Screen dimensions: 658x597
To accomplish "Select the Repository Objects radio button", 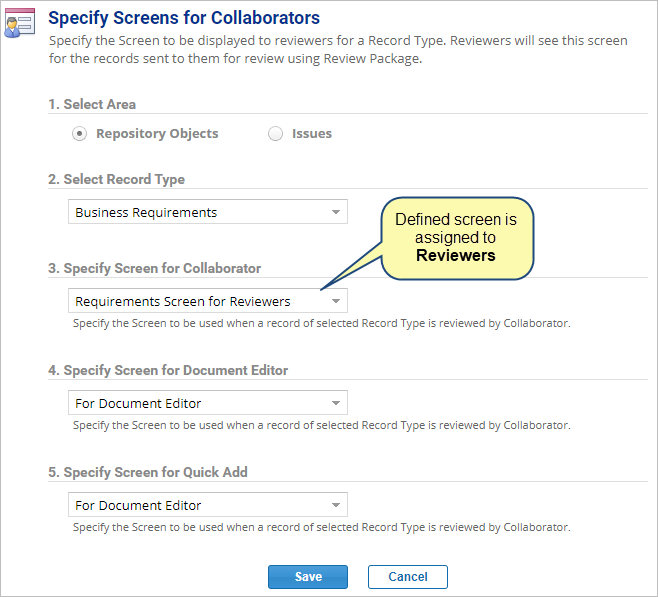I will coord(79,134).
